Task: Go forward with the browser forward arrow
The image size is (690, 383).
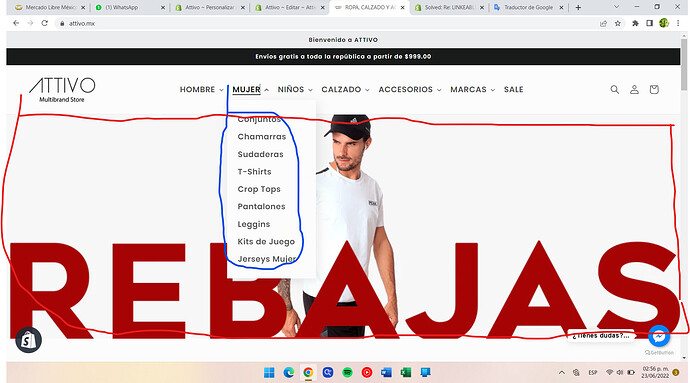Action: [30, 23]
